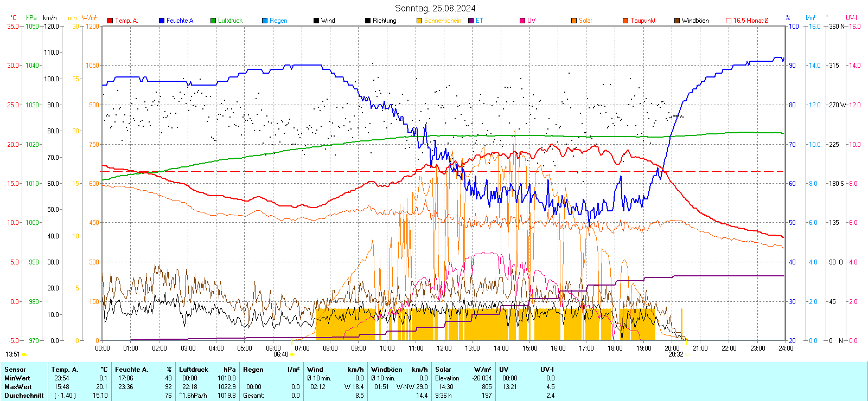
Task: Click the pink UV legend color swatch
Action: pos(522,21)
